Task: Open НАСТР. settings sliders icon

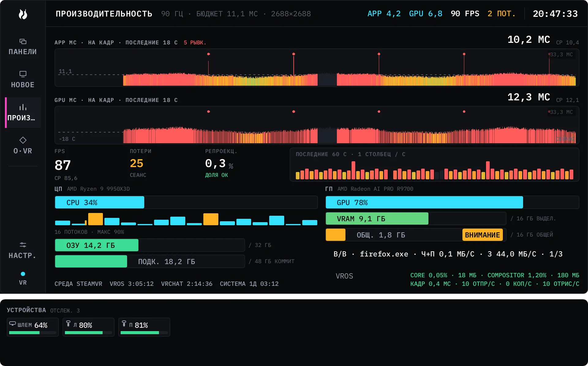Action: [x=23, y=250]
